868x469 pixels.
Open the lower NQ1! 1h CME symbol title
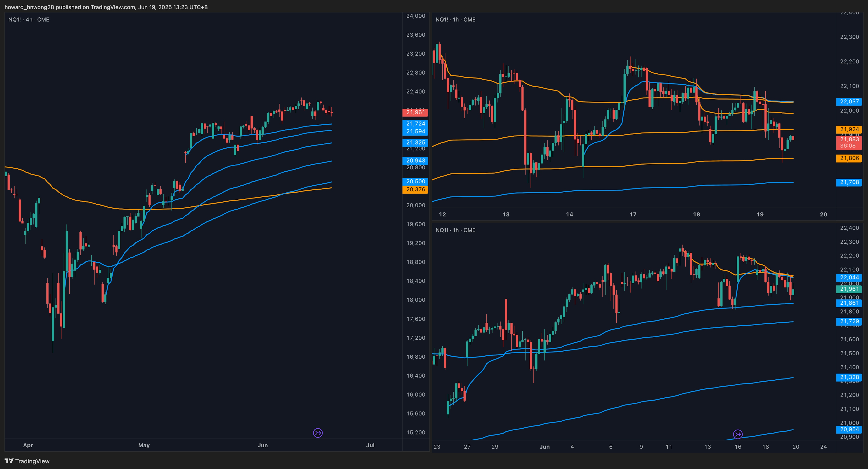coord(455,230)
